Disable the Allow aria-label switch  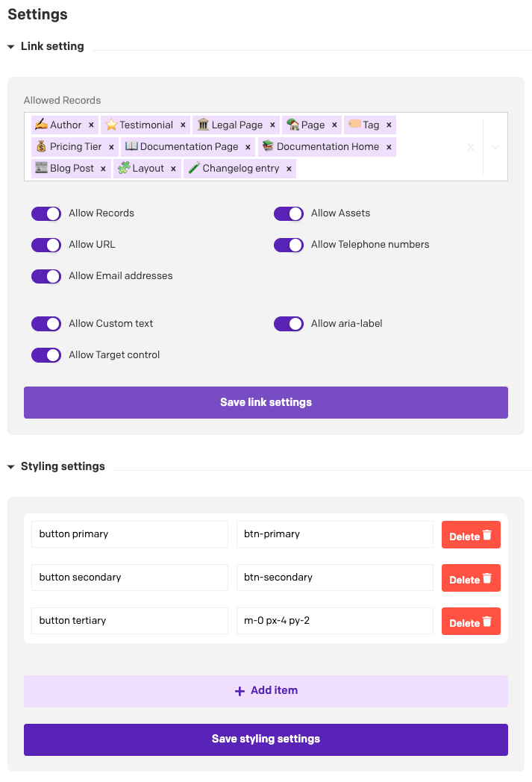289,323
